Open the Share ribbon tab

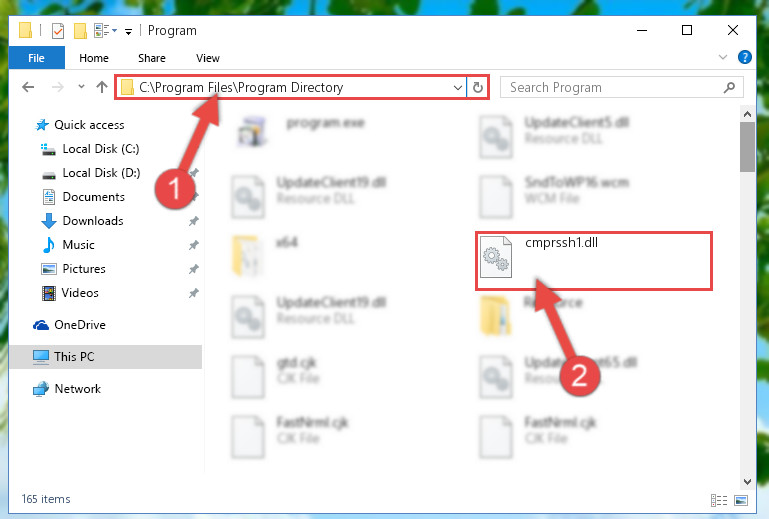click(x=152, y=58)
